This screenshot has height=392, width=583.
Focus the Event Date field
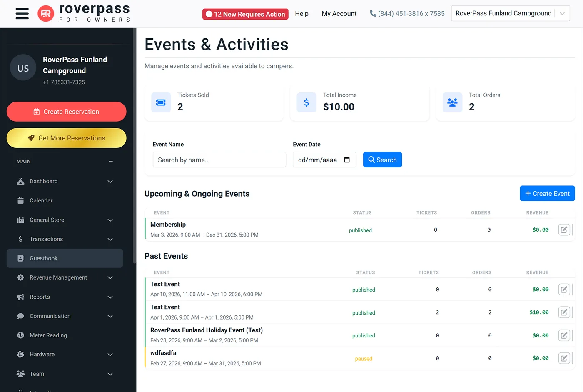point(324,160)
